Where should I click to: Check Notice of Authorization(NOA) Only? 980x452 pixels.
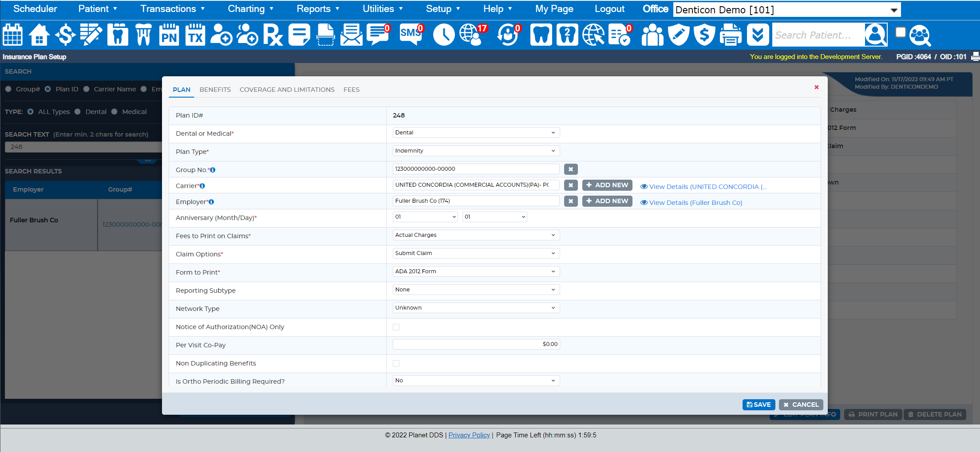[396, 327]
